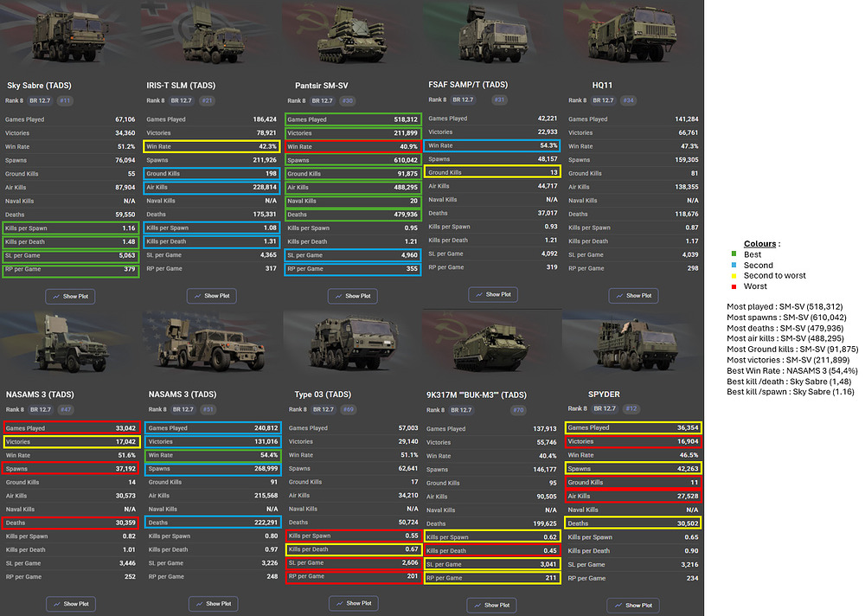
Task: Open Show Plot for FSAF SAMP/T (TADS)
Action: (493, 294)
